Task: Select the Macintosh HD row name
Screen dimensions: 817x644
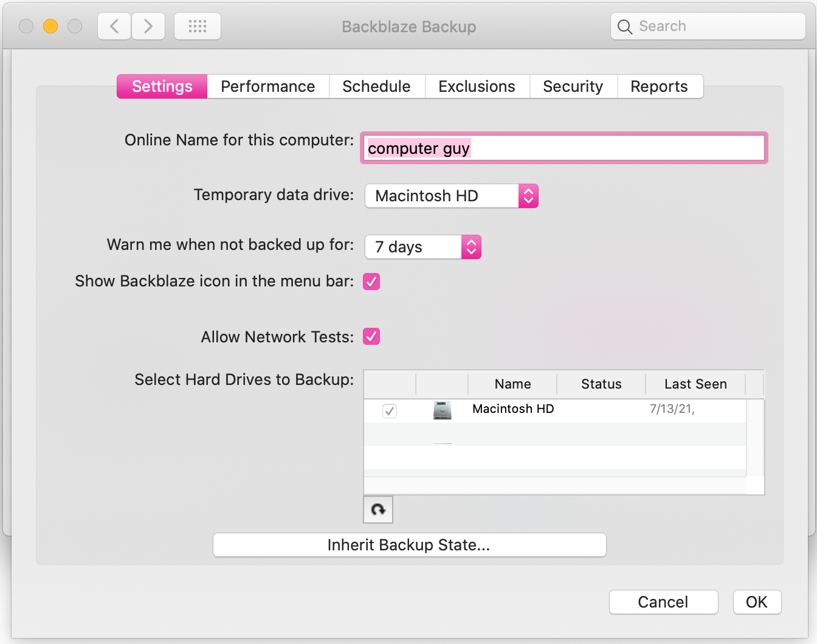Action: [513, 409]
